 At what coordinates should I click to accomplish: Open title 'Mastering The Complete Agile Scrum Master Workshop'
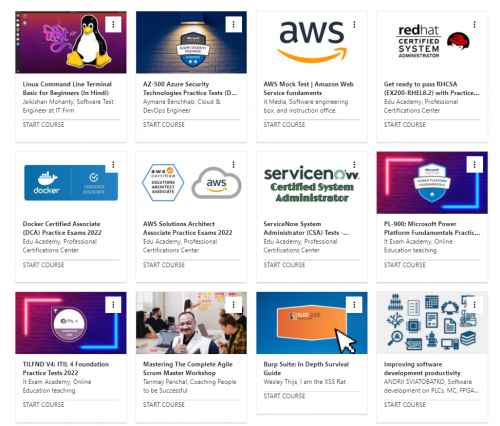(188, 369)
